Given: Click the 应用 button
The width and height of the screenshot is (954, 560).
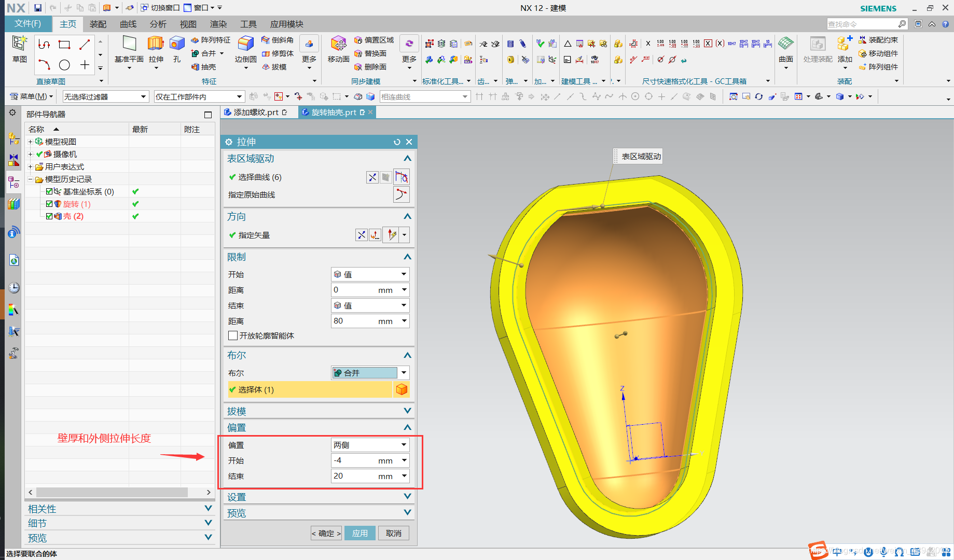Looking at the screenshot, I should point(360,533).
